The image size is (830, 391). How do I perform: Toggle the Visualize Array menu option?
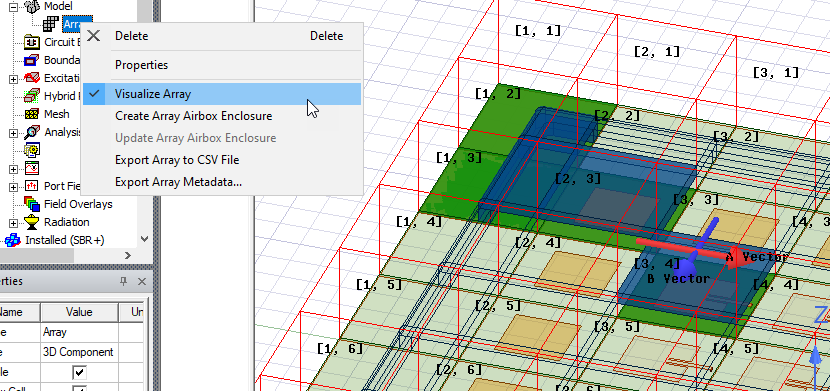click(222, 94)
